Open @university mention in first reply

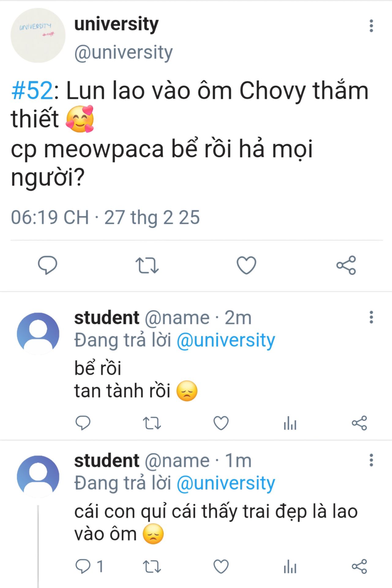click(x=226, y=341)
